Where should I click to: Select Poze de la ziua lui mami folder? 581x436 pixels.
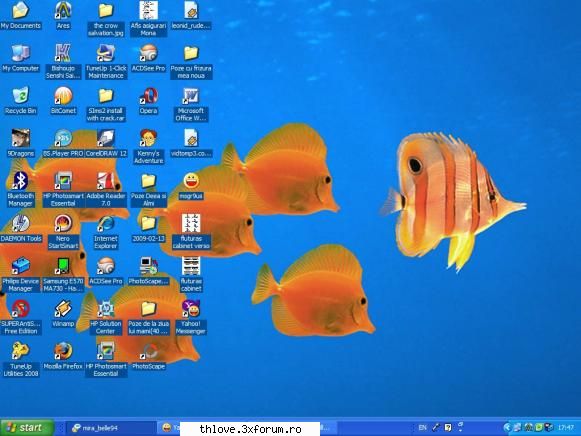(148, 317)
